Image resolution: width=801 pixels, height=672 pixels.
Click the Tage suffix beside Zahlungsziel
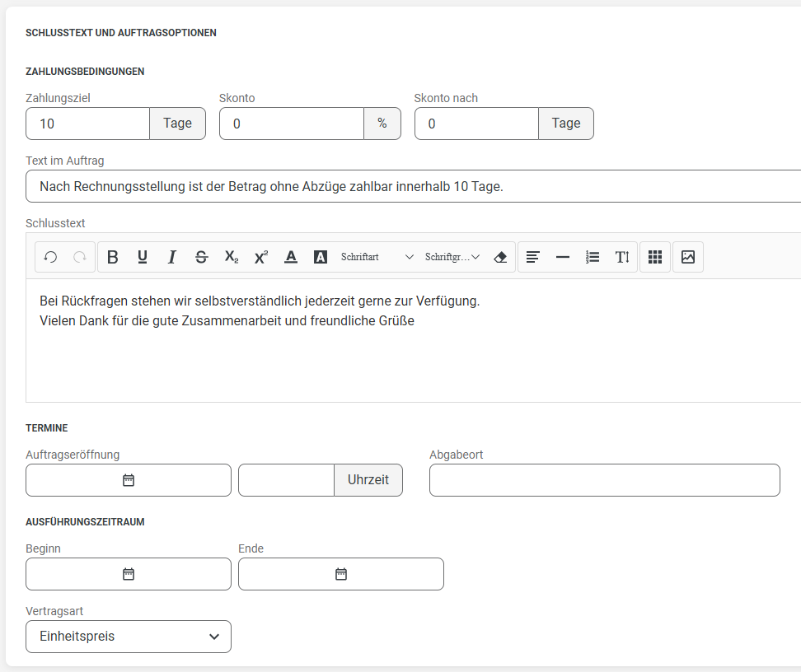[x=178, y=124]
